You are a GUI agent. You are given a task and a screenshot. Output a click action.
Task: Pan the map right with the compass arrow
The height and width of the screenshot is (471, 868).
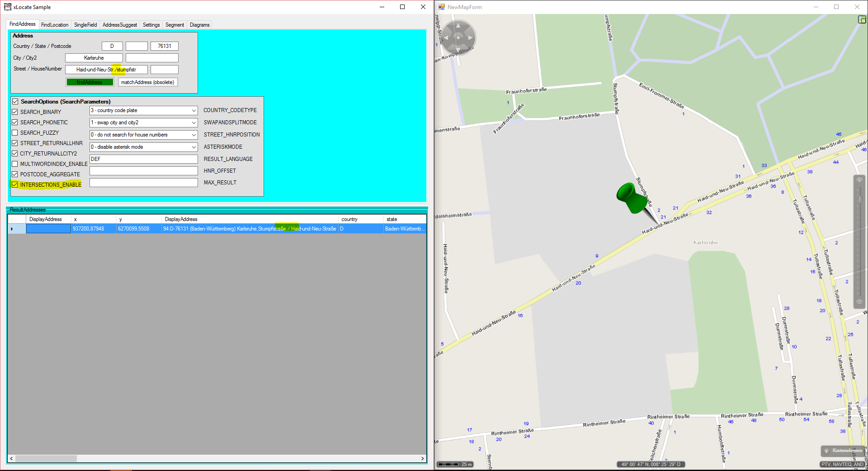coord(470,38)
